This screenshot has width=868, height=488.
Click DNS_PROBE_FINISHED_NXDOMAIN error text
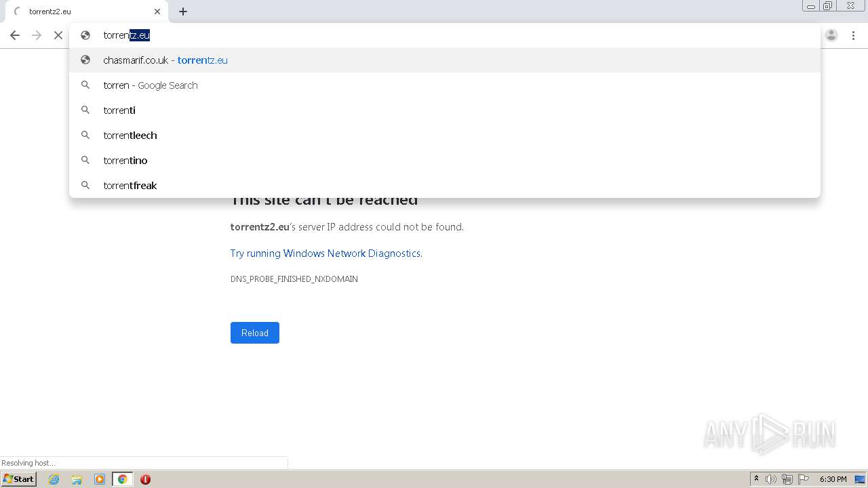pyautogui.click(x=294, y=279)
